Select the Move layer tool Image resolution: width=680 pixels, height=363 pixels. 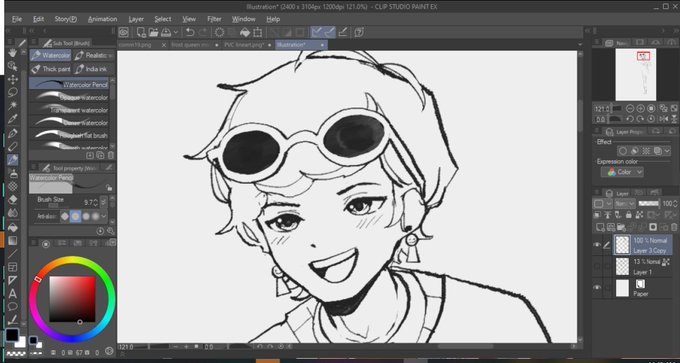pos(13,79)
